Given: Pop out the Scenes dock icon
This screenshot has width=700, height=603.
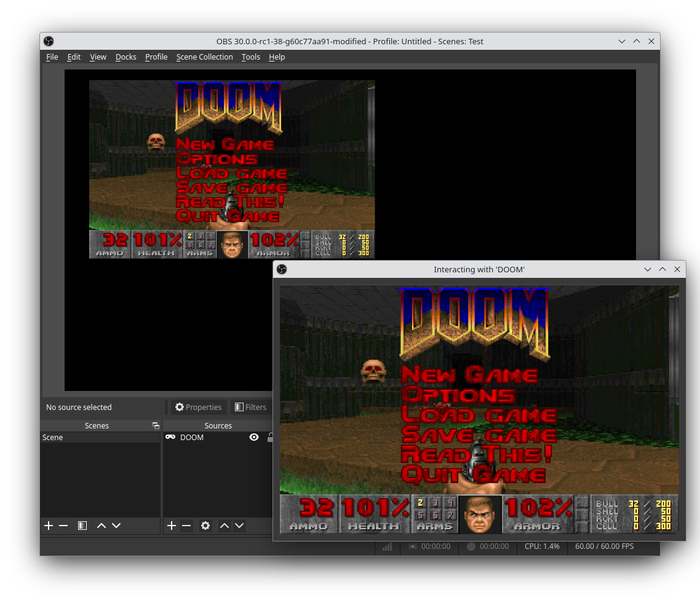Looking at the screenshot, I should click(x=156, y=425).
